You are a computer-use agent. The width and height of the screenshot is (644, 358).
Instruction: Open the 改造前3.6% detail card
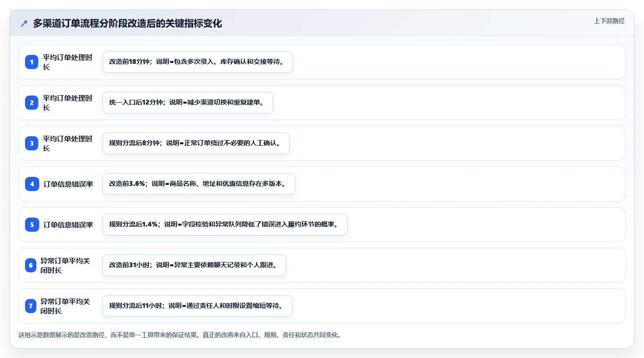pyautogui.click(x=199, y=184)
